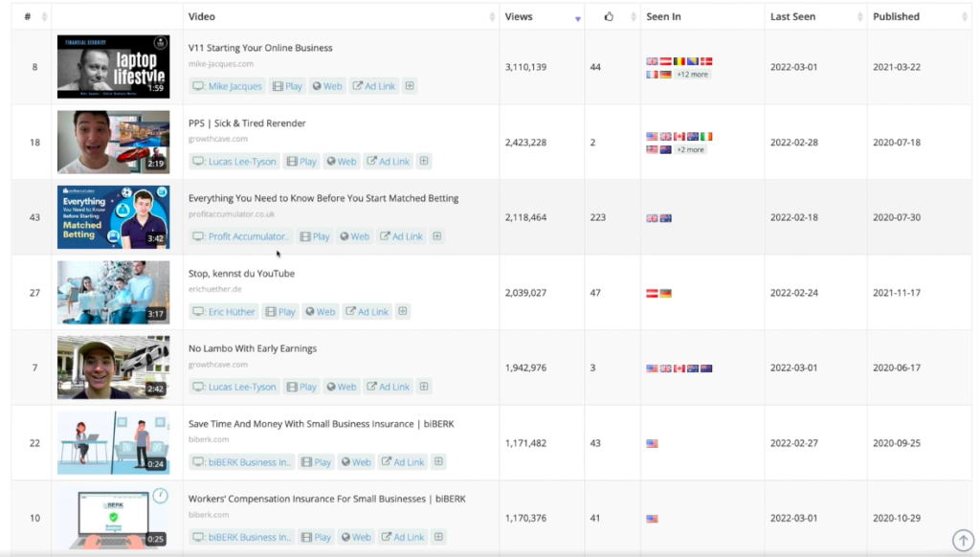
Task: Open Web for Matched Betting video
Action: pos(354,236)
